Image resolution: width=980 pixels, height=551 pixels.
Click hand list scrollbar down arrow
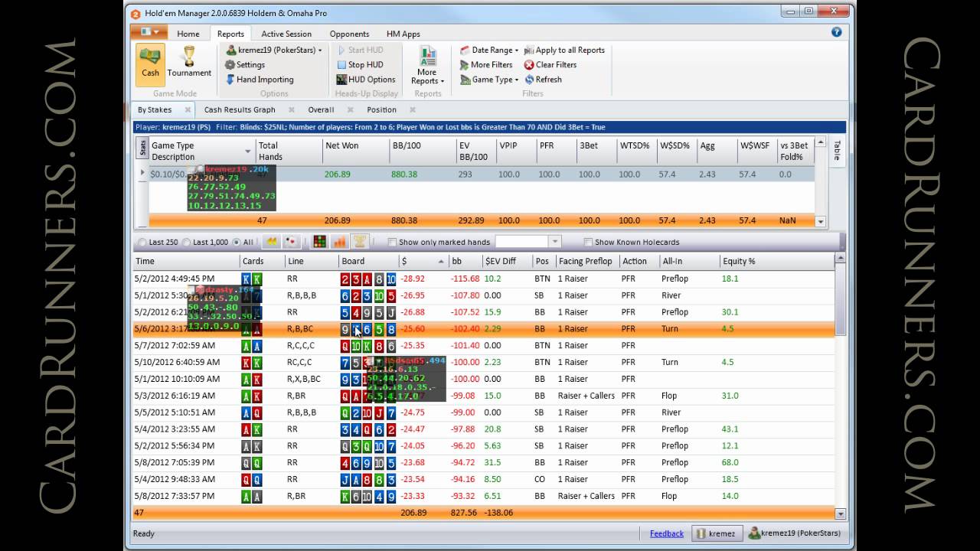[840, 514]
